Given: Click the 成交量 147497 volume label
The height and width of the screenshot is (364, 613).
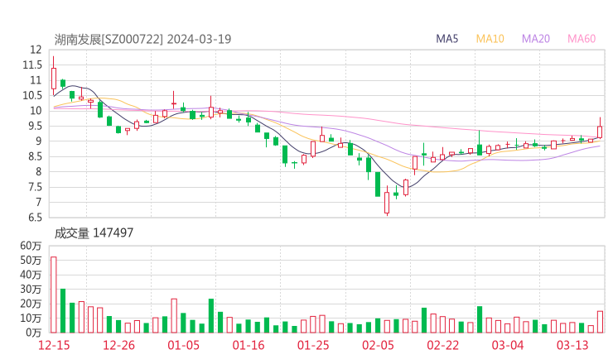Looking at the screenshot, I should click(94, 233).
